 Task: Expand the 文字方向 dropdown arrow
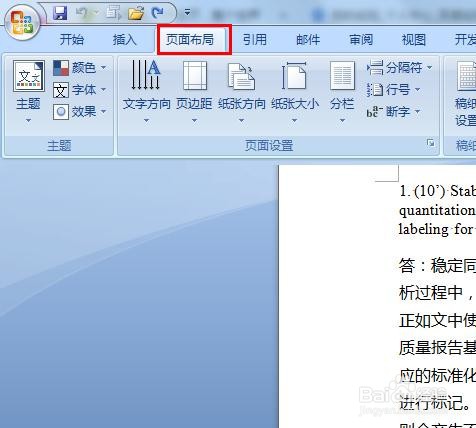pos(146,120)
